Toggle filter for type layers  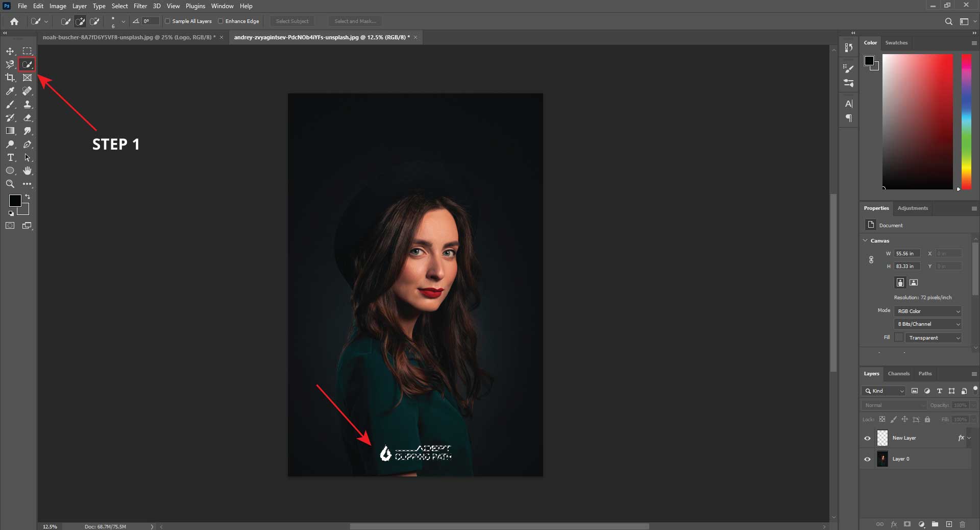click(939, 391)
